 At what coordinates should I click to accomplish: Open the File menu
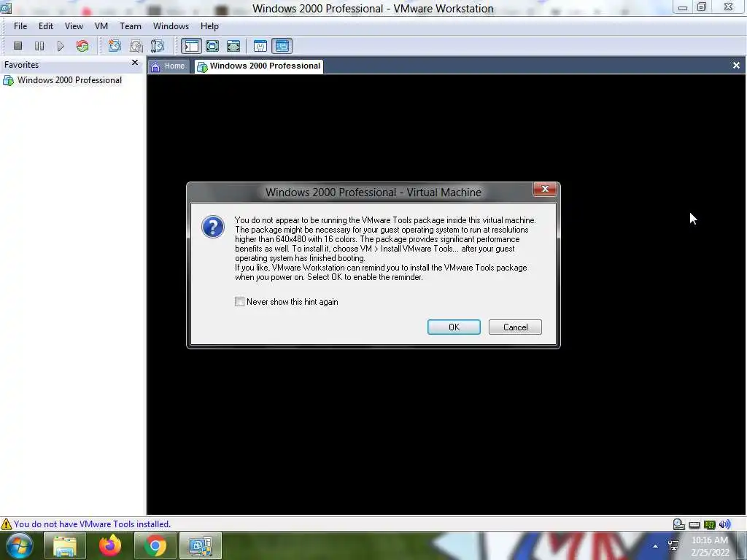pyautogui.click(x=20, y=26)
